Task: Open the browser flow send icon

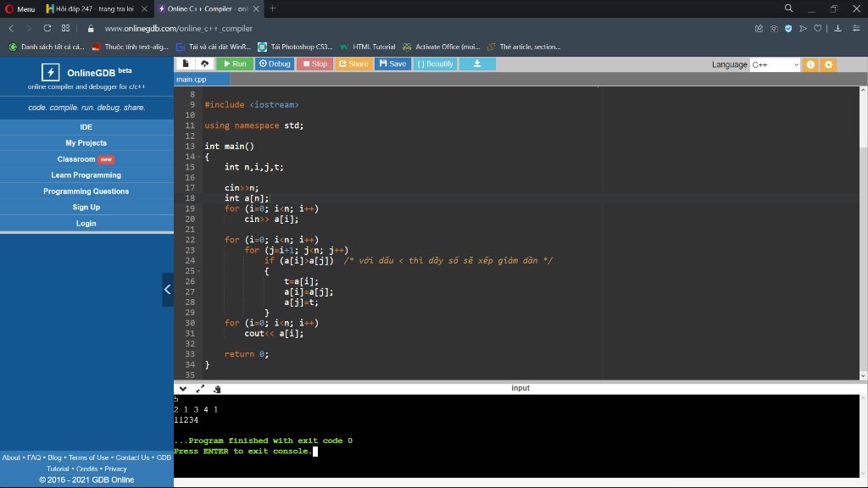Action: pyautogui.click(x=804, y=28)
